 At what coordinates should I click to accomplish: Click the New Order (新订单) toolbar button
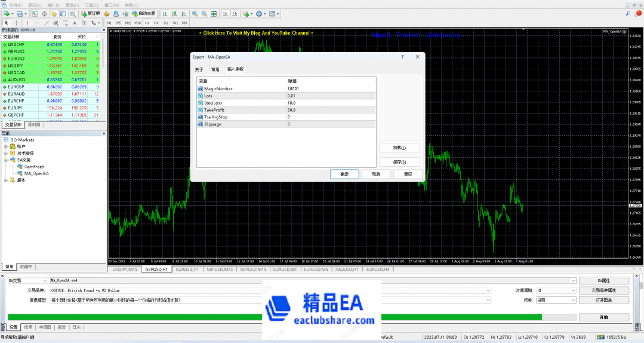91,13
